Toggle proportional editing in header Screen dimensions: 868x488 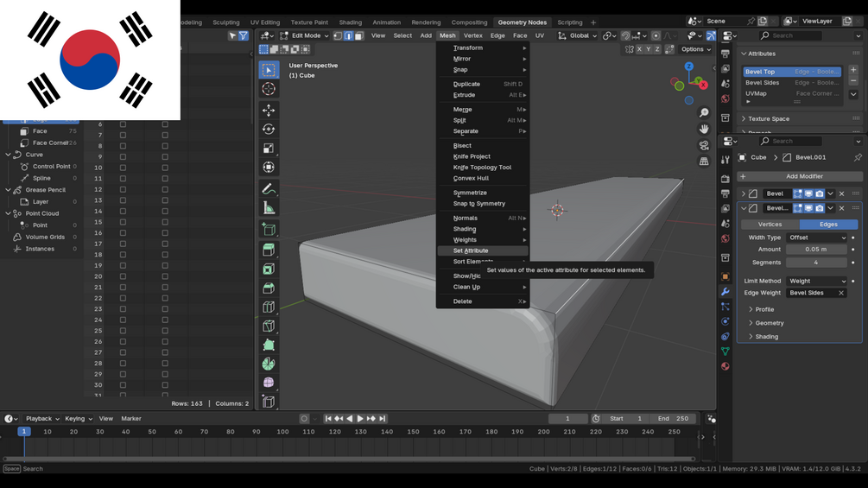pyautogui.click(x=656, y=35)
